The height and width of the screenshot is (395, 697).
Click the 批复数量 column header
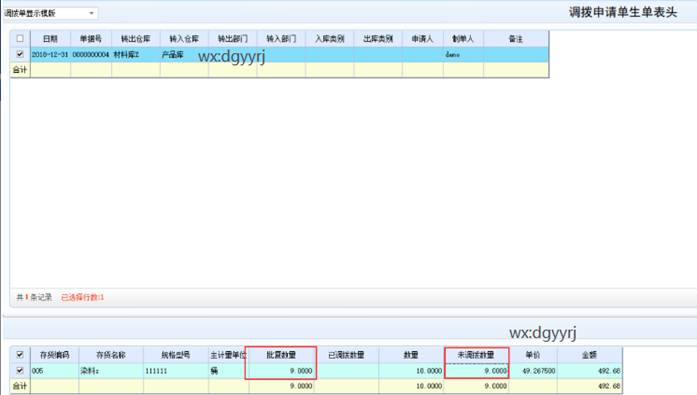(281, 355)
